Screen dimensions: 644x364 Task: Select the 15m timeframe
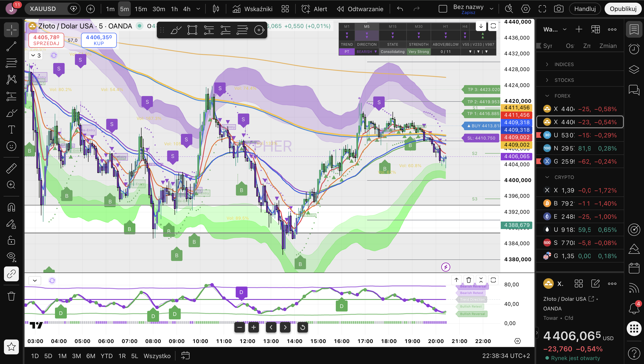(x=141, y=9)
